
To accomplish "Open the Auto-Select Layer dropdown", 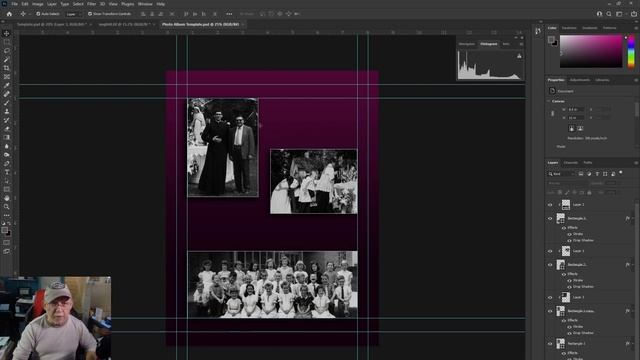I will click(x=74, y=14).
